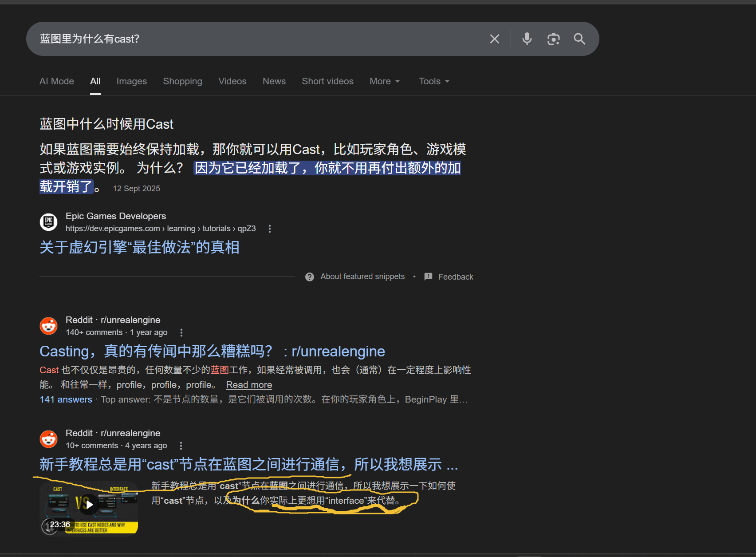Image resolution: width=756 pixels, height=557 pixels.
Task: Open the Images tab
Action: pos(132,81)
